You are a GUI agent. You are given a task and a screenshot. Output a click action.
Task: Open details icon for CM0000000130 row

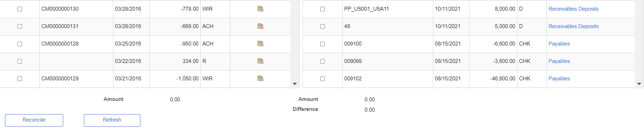tap(261, 9)
